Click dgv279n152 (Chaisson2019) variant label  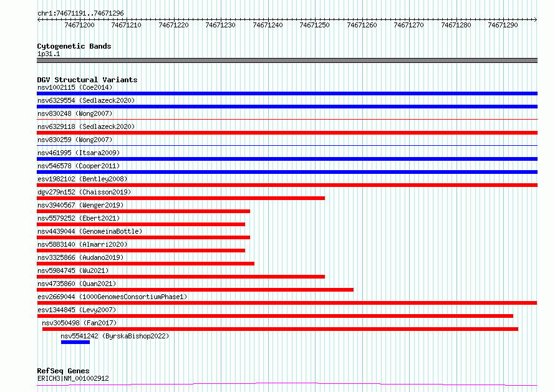point(84,192)
